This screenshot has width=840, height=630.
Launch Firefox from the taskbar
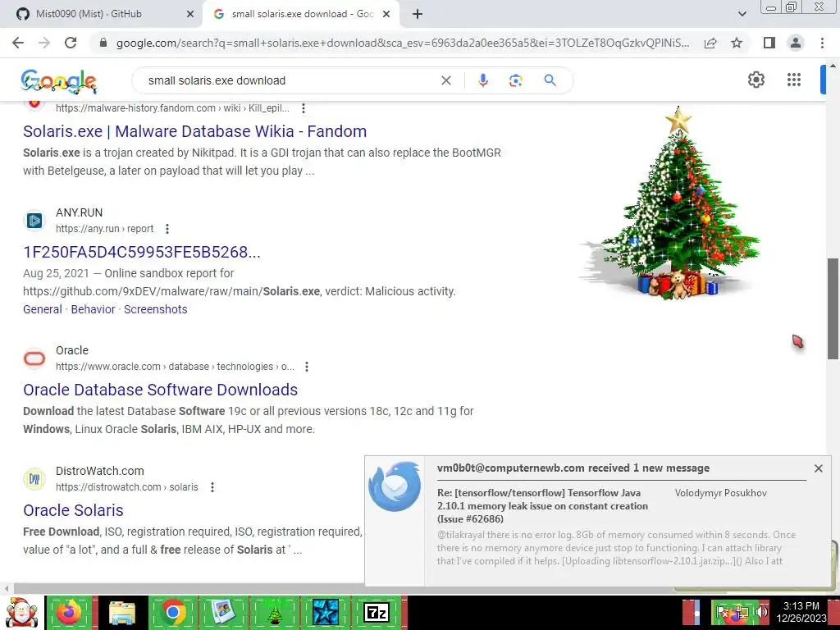(70, 612)
